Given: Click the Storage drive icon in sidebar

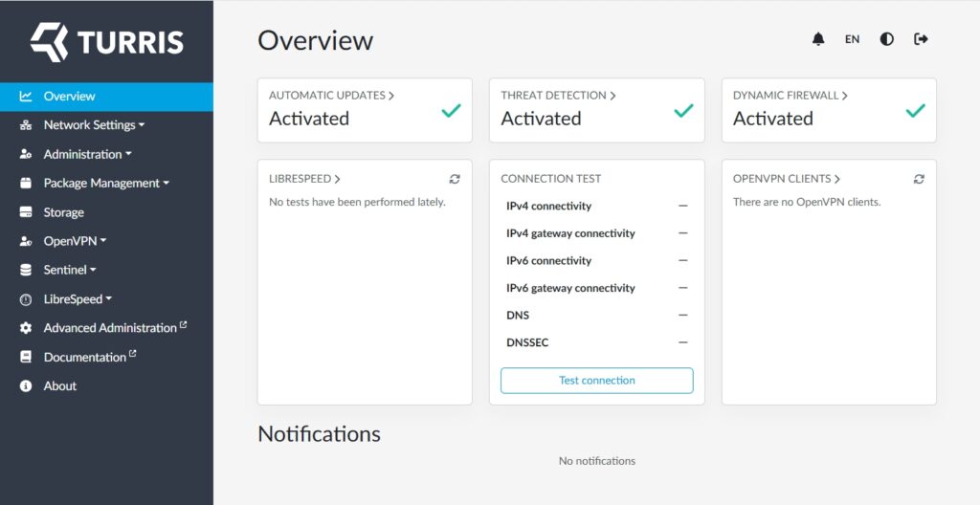Looking at the screenshot, I should (26, 212).
